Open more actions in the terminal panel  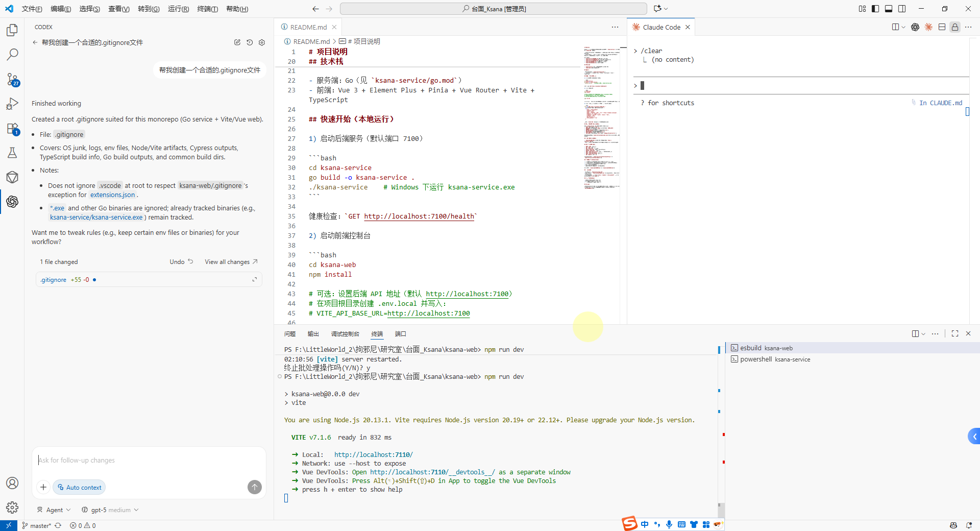click(935, 333)
